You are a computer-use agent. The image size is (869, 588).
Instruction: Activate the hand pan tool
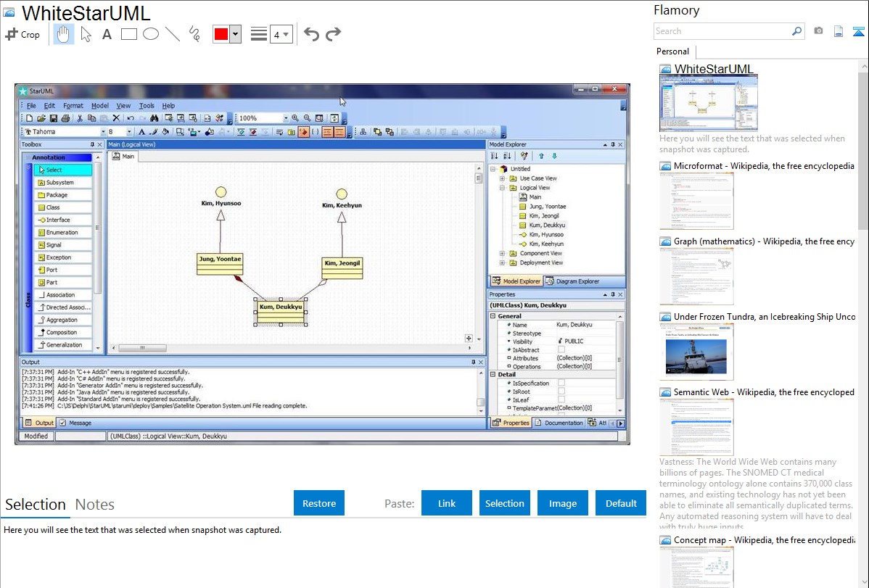(63, 34)
